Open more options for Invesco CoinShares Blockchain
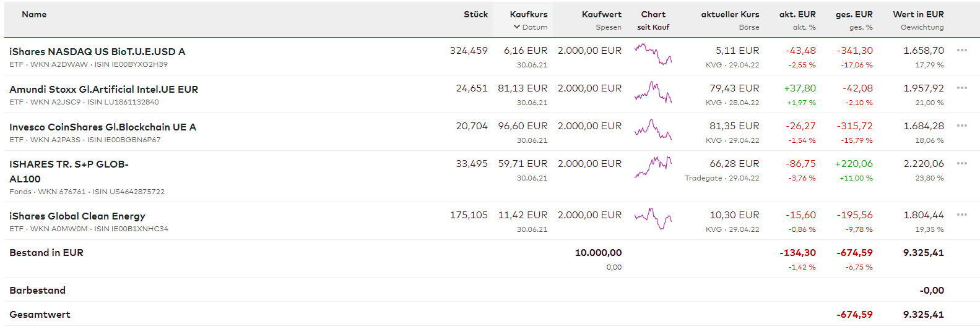This screenshot has width=980, height=332. point(961,126)
